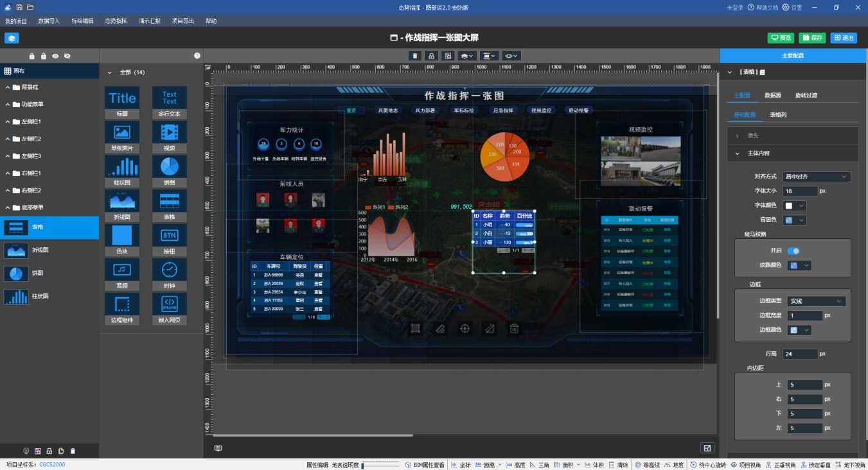This screenshot has width=868, height=470.
Task: Click the show-all eye icon above the layer list
Action: click(55, 56)
